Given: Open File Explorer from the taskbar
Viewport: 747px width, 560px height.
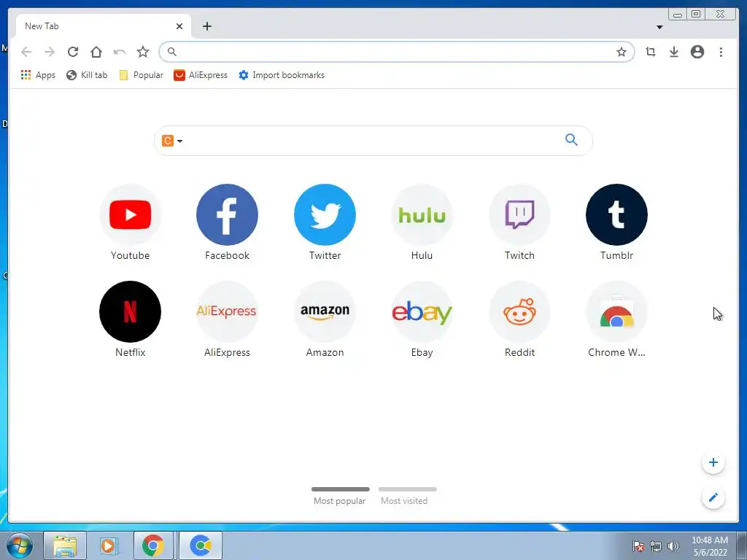Looking at the screenshot, I should pyautogui.click(x=65, y=545).
